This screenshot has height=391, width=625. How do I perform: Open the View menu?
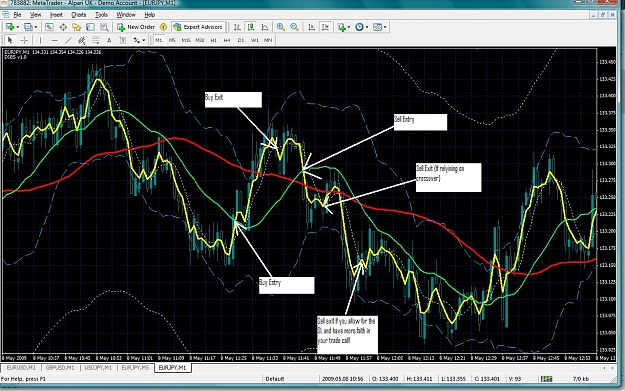coord(35,15)
